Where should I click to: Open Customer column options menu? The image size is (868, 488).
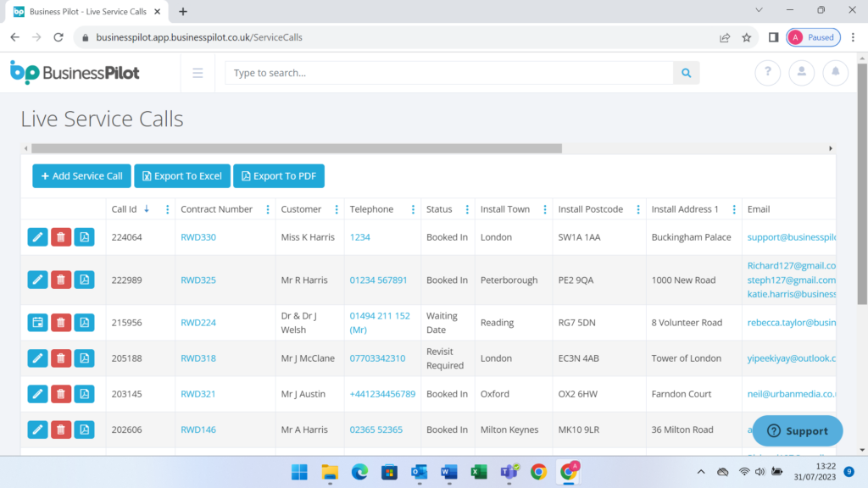(337, 209)
